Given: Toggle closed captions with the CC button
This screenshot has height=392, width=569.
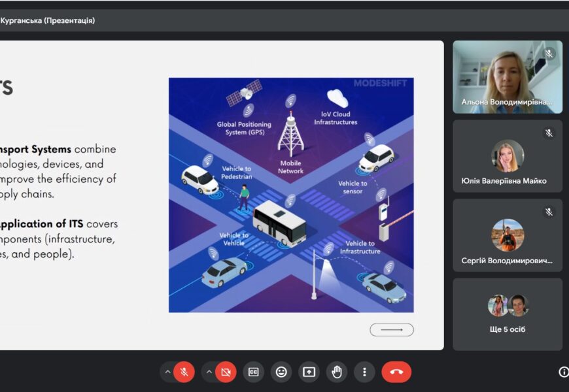Looking at the screenshot, I should pyautogui.click(x=253, y=372).
